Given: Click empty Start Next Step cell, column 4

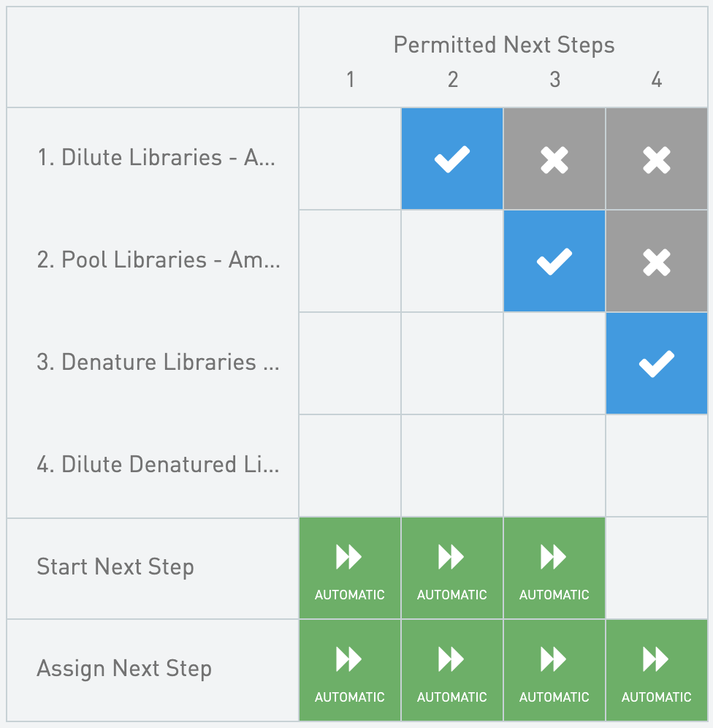Looking at the screenshot, I should click(657, 569).
